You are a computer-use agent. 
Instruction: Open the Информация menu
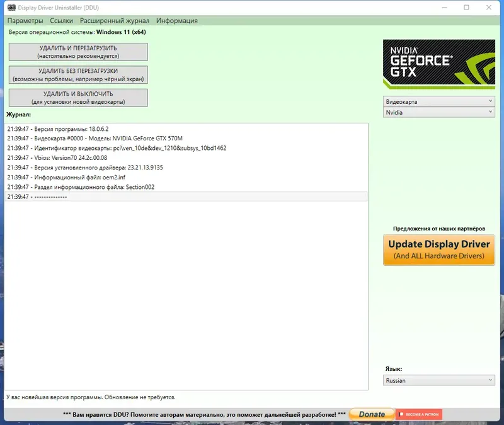[x=178, y=21]
